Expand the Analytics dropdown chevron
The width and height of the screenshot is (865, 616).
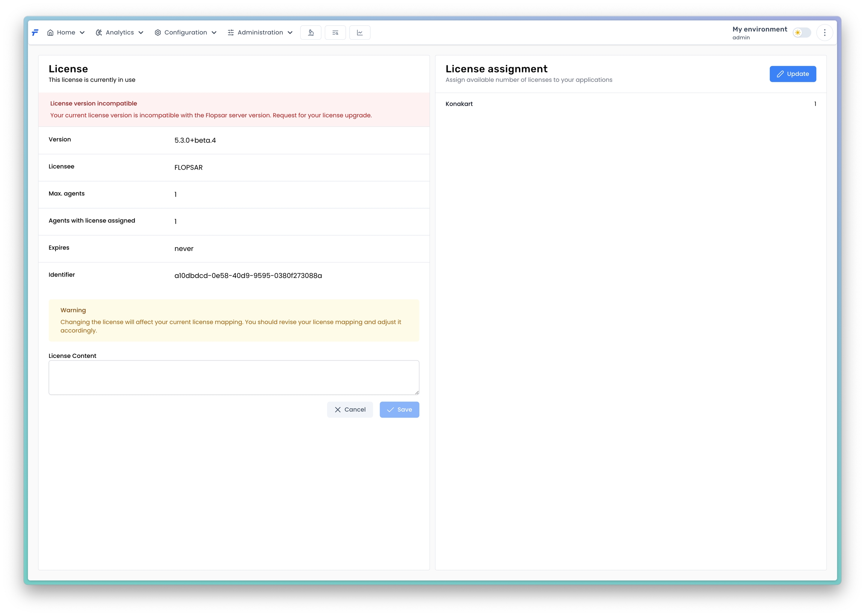pyautogui.click(x=141, y=33)
